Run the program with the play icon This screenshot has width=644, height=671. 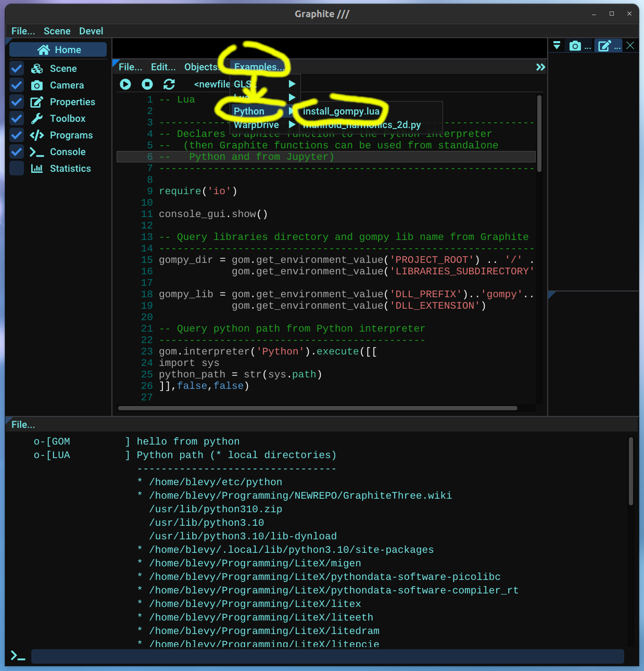125,84
